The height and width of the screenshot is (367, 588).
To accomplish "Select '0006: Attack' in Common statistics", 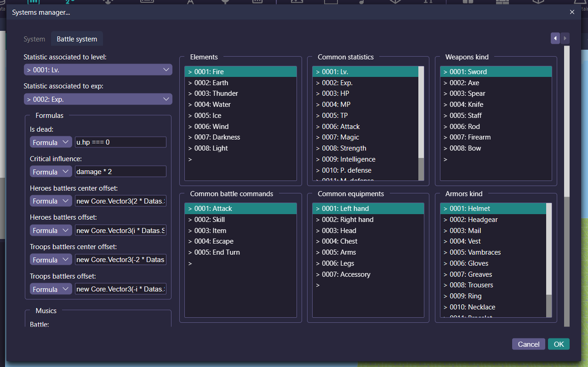I will tap(365, 126).
